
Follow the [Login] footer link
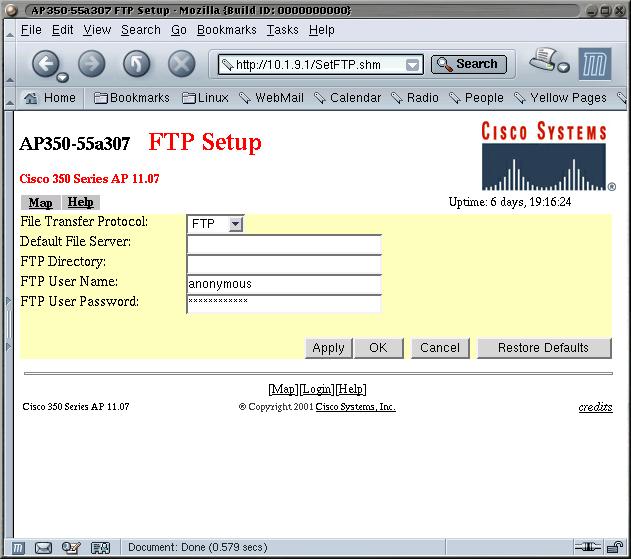click(x=317, y=389)
